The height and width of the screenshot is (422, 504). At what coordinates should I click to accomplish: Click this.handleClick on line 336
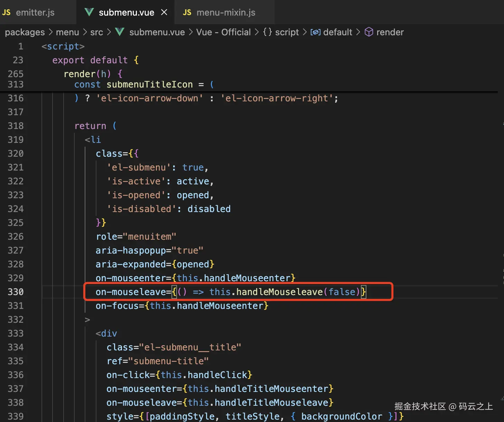(x=204, y=375)
